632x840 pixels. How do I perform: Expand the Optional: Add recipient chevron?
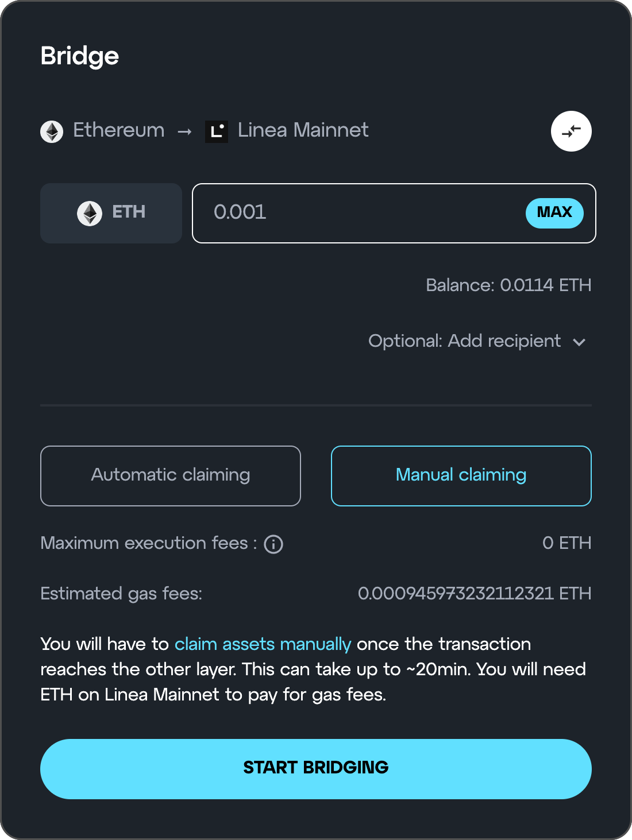[x=579, y=342]
